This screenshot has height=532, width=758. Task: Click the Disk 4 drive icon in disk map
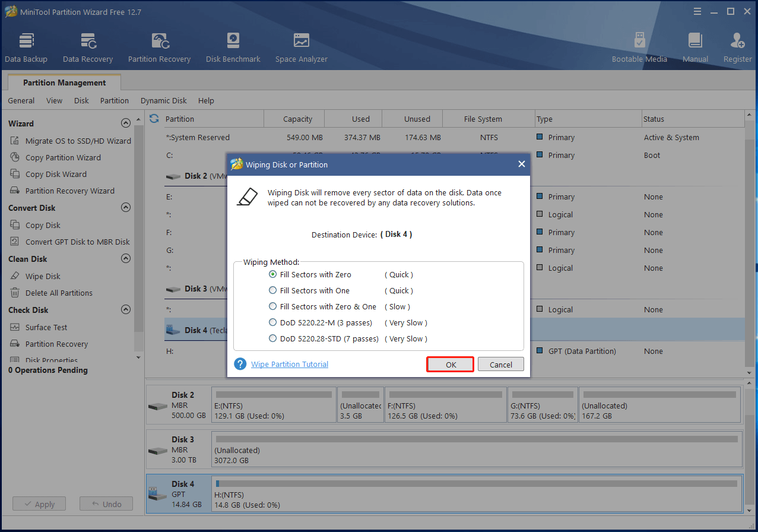pos(157,493)
